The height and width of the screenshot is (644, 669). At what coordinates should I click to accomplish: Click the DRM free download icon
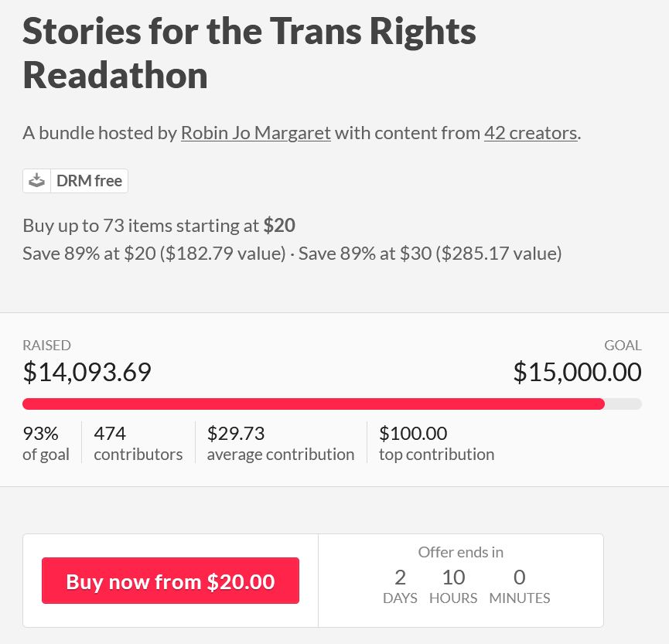point(36,180)
